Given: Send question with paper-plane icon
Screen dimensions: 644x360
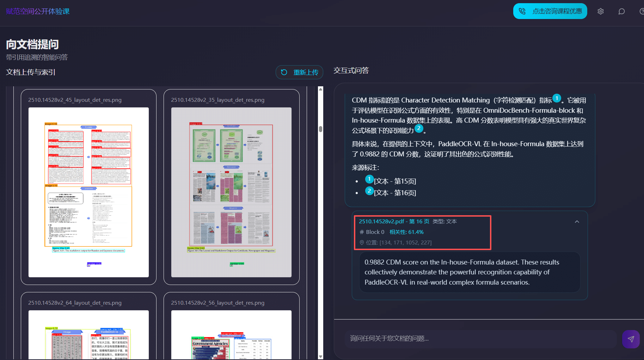Looking at the screenshot, I should point(631,339).
